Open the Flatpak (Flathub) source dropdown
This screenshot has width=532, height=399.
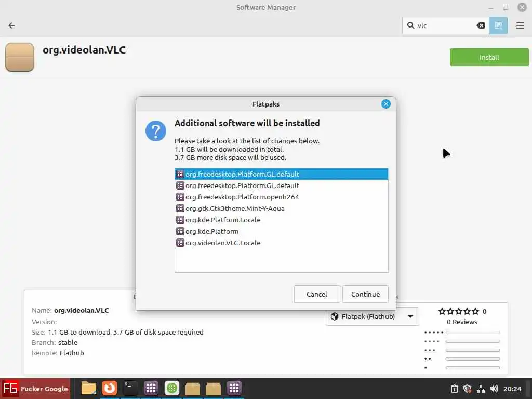click(372, 316)
